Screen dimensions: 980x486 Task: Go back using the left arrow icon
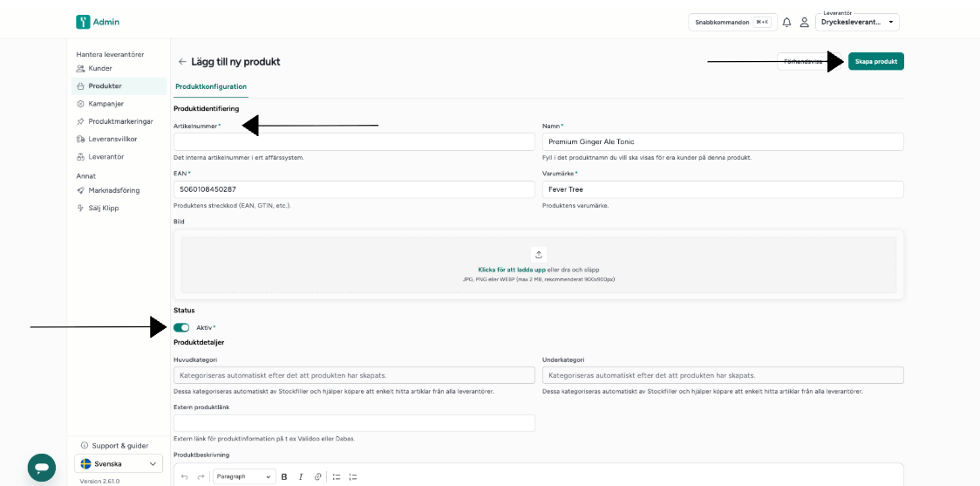pyautogui.click(x=182, y=62)
